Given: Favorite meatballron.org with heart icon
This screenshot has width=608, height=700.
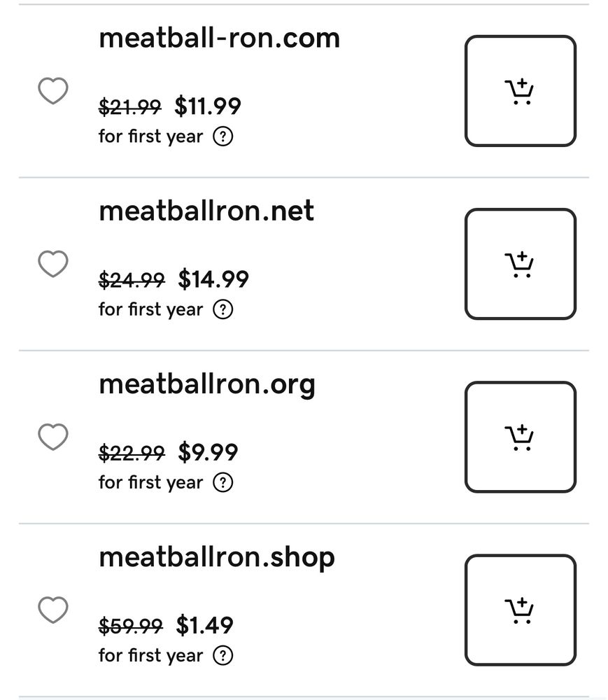Looking at the screenshot, I should point(53,437).
